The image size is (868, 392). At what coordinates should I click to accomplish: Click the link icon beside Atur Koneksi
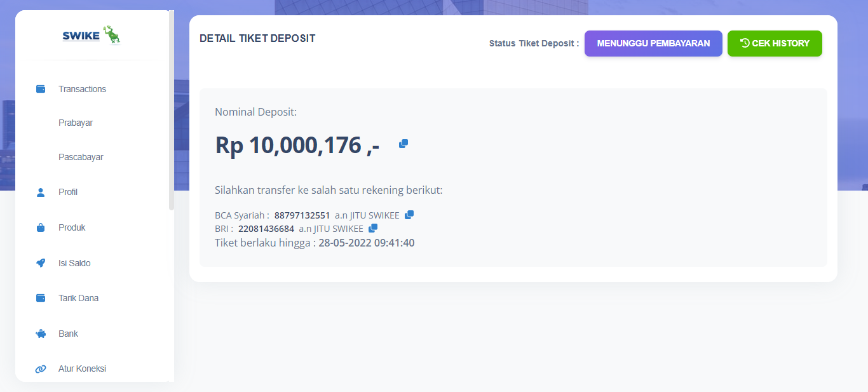click(41, 369)
